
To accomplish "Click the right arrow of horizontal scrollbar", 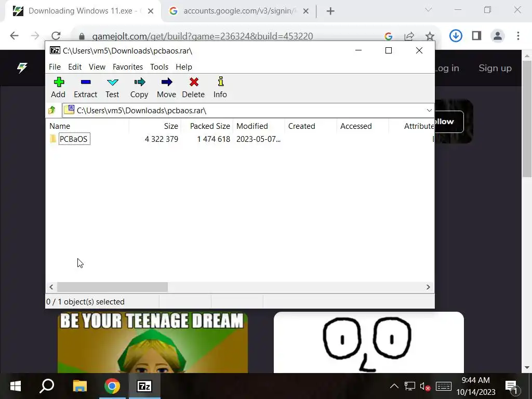I will [x=428, y=287].
